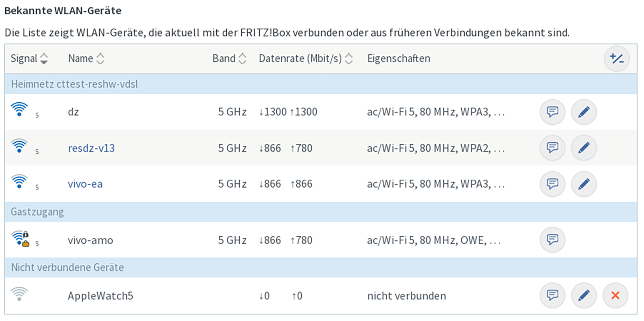Open the vivo-ea device link

click(x=85, y=184)
